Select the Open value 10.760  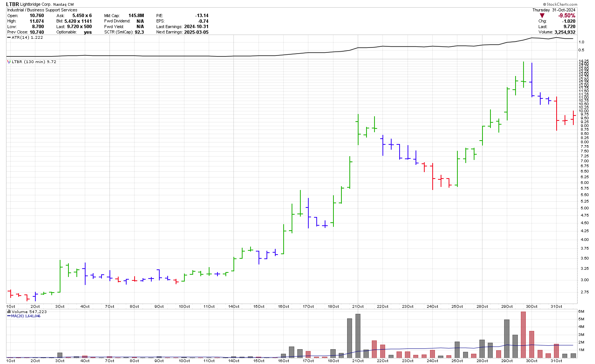[36, 16]
